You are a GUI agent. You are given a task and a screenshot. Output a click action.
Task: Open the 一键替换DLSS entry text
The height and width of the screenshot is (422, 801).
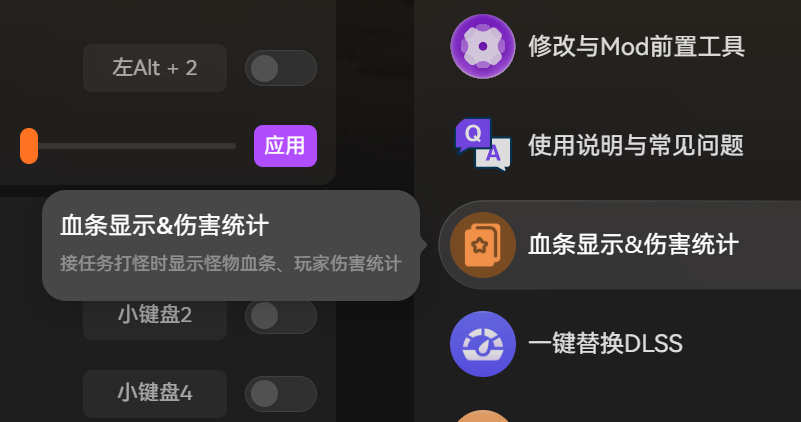(605, 344)
